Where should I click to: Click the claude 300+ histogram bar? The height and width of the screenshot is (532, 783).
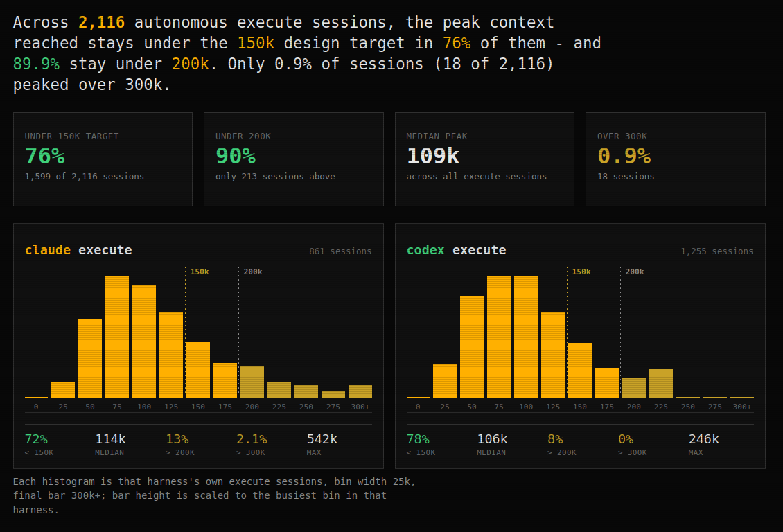coord(360,392)
